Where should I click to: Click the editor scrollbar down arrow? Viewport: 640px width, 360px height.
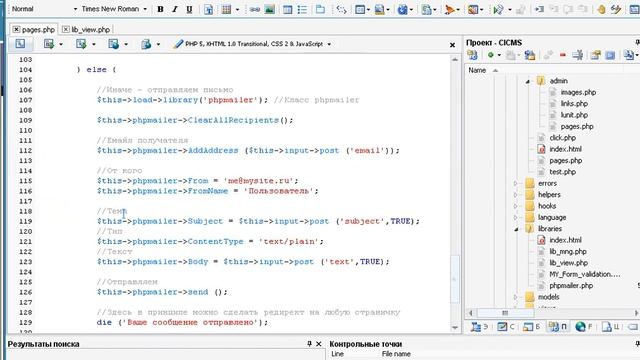(x=455, y=328)
